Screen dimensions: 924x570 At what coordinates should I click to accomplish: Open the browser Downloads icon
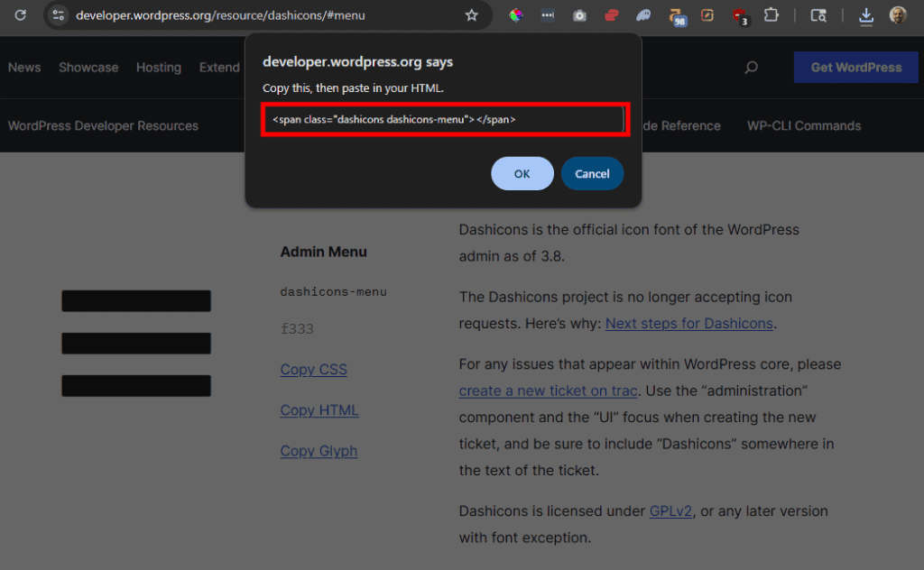(865, 15)
